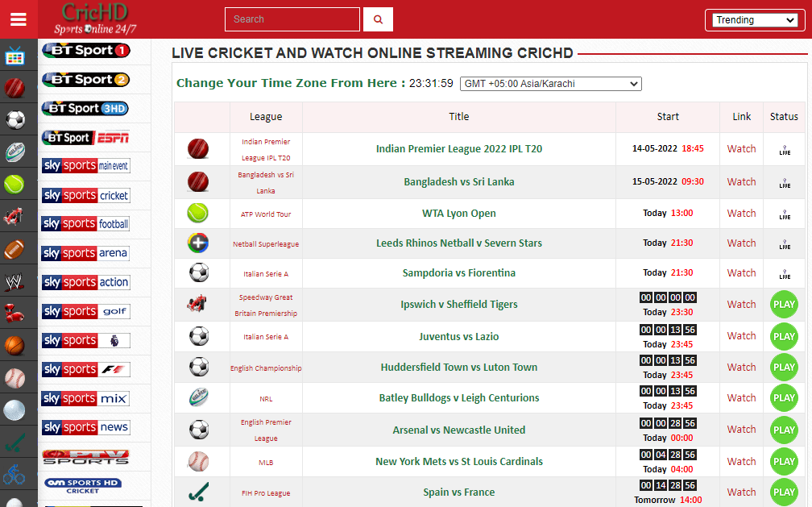Select the hockey stick sidebar icon

click(x=14, y=443)
